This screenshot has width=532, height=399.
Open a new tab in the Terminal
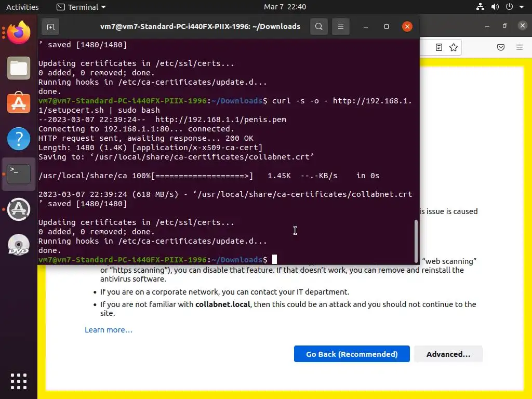tap(50, 27)
